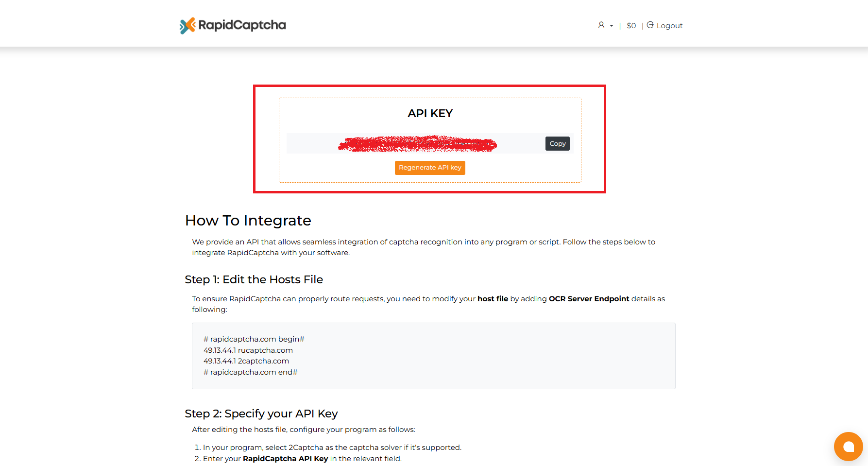Click the Step 1: Edit the Hosts File heading
This screenshot has width=868, height=466.
254,280
